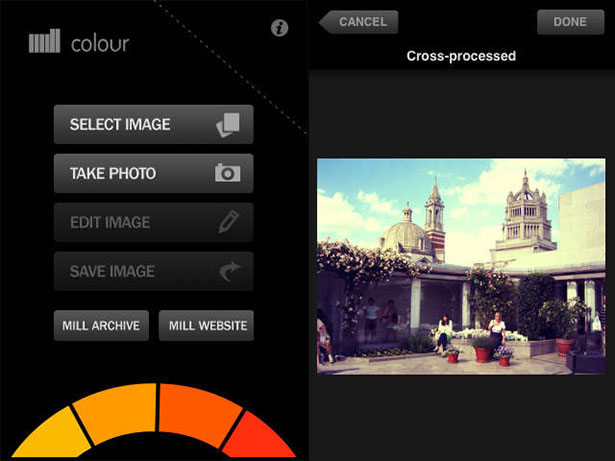Click the colour app logo bars
The image size is (615, 461).
pyautogui.click(x=44, y=41)
